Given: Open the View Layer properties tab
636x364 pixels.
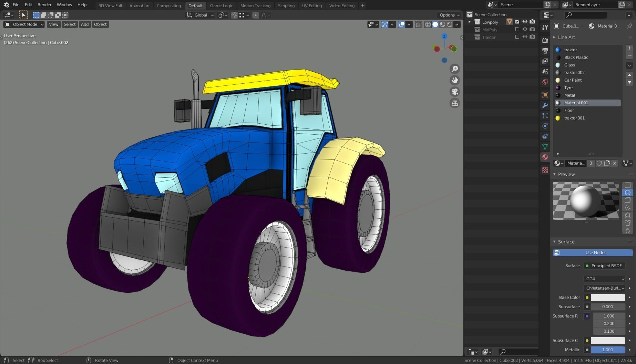Looking at the screenshot, I should point(545,61).
